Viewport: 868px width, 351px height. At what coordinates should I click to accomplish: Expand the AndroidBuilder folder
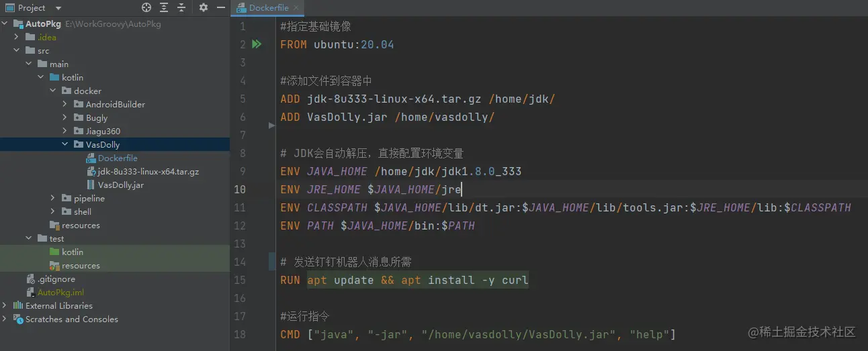[x=65, y=105]
